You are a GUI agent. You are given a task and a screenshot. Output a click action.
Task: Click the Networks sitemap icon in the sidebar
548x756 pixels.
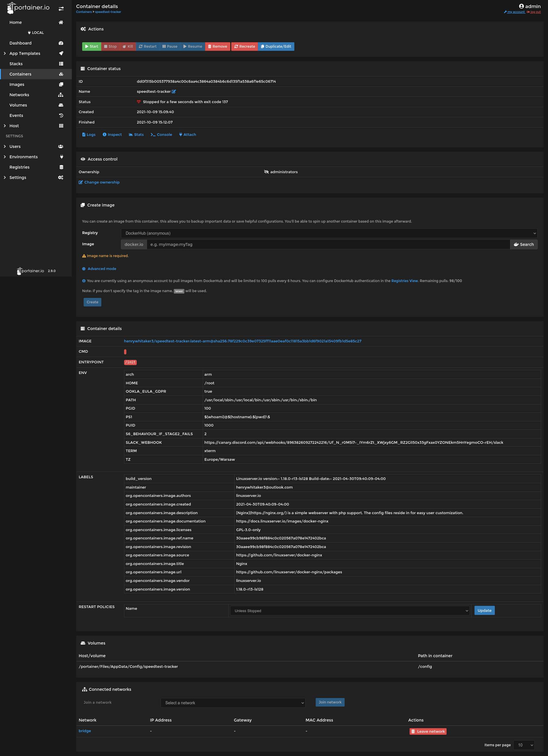tap(61, 95)
